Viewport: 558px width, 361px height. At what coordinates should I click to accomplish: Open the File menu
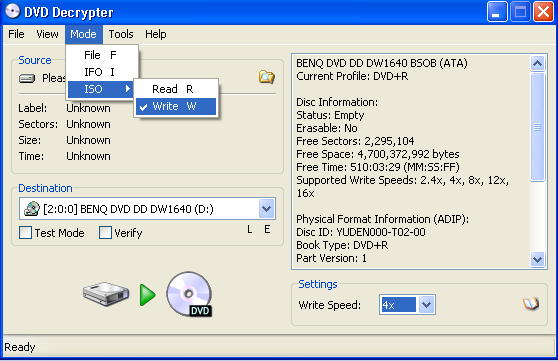pos(16,34)
